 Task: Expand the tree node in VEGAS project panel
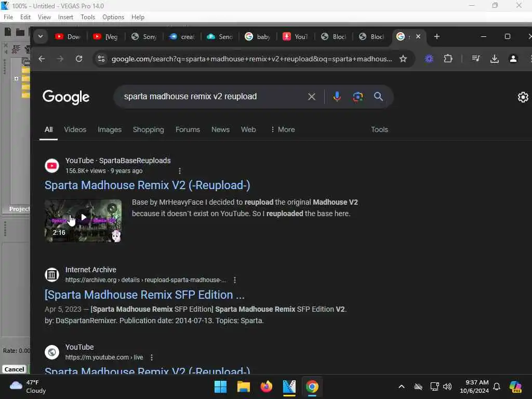click(x=16, y=78)
